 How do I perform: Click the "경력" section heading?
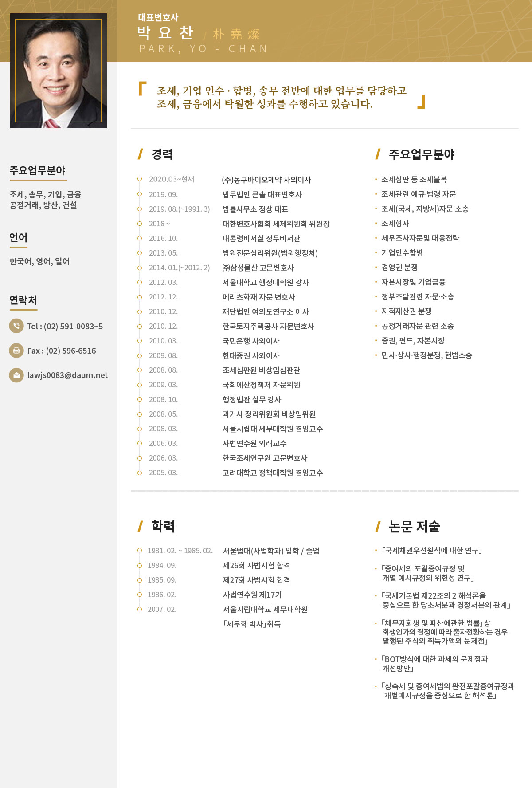click(162, 154)
